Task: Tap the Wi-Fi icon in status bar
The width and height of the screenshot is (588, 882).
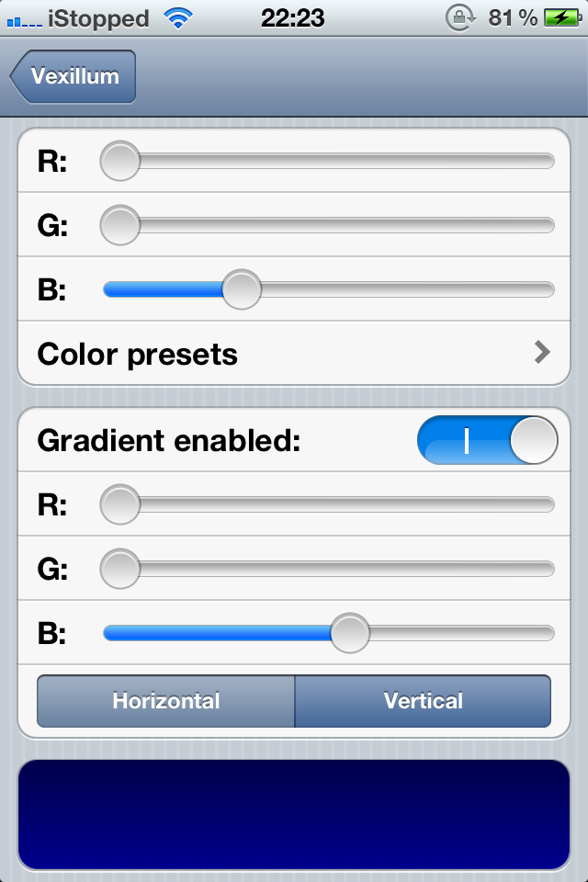Action: coord(178,18)
